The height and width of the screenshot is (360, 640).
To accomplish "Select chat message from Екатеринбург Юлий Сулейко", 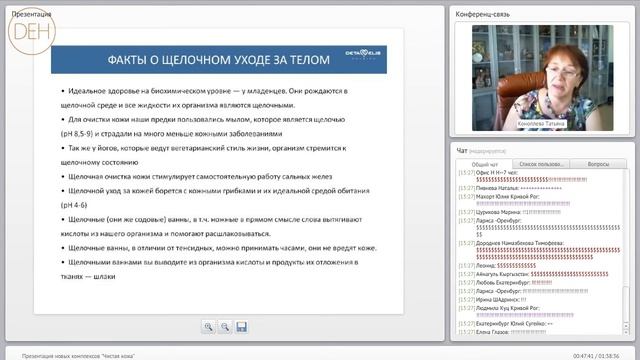I will (x=506, y=324).
